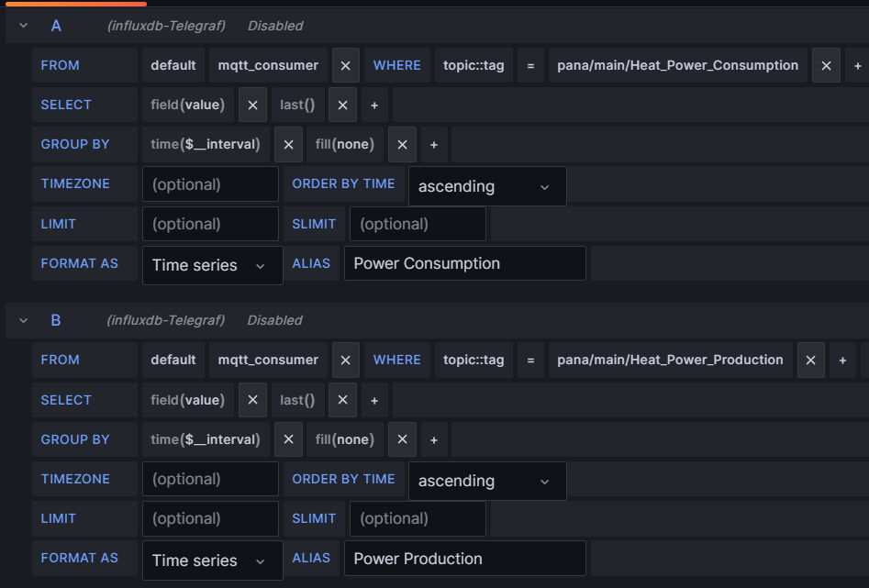Click Power Production alias field
The image size is (869, 588).
tap(464, 559)
